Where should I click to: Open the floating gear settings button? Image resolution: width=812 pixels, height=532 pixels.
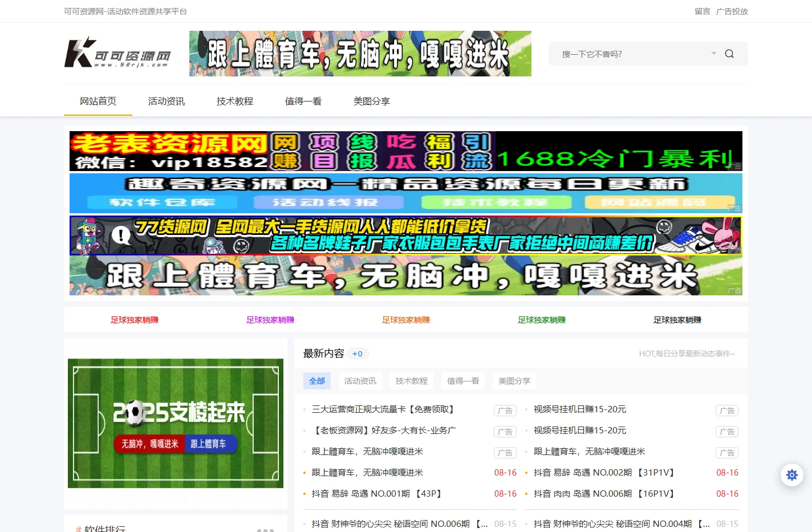pyautogui.click(x=792, y=474)
